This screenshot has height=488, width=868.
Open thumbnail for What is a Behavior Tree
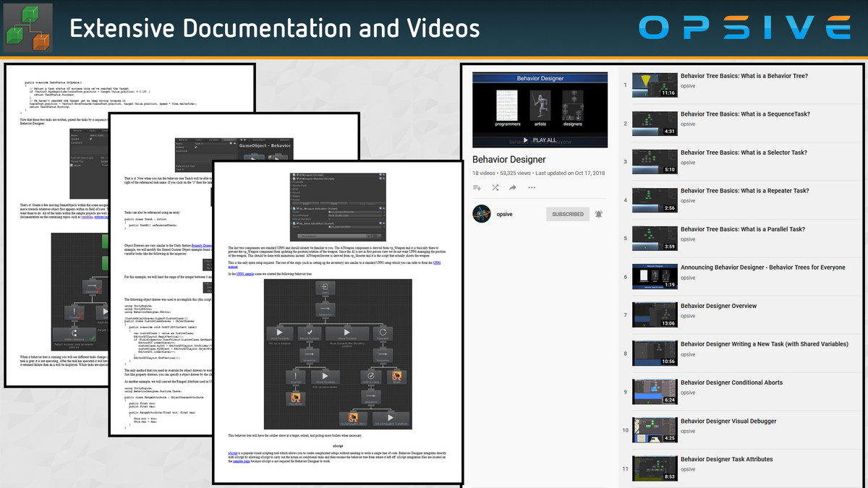655,85
